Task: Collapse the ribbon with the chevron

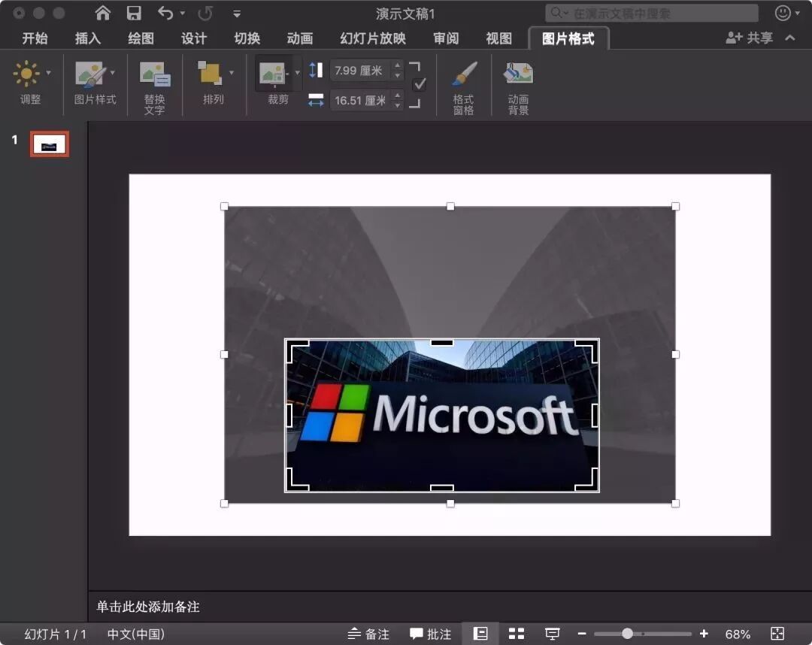Action: (789, 38)
